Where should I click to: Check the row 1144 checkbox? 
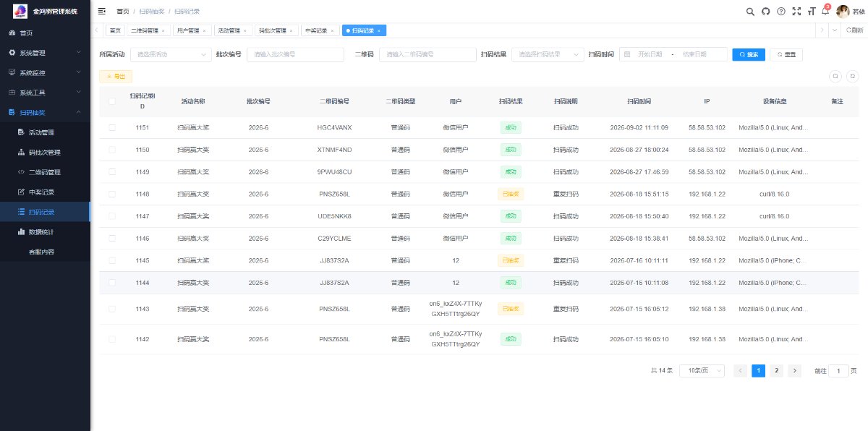[x=112, y=283]
